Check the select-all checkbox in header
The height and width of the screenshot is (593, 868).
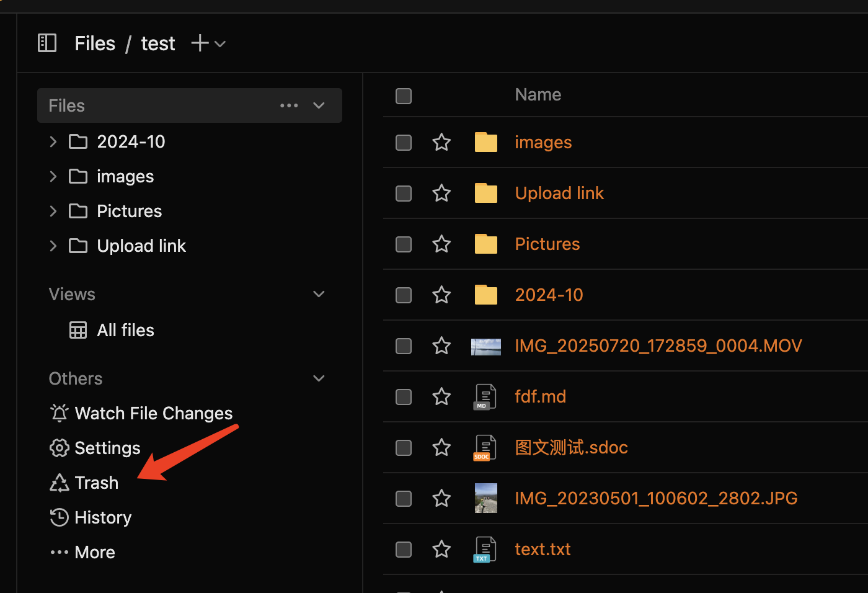coord(404,96)
